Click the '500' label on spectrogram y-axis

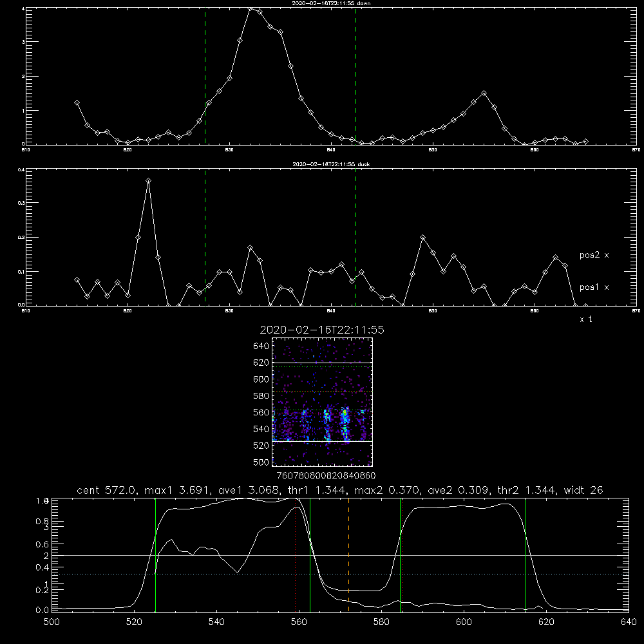261,462
